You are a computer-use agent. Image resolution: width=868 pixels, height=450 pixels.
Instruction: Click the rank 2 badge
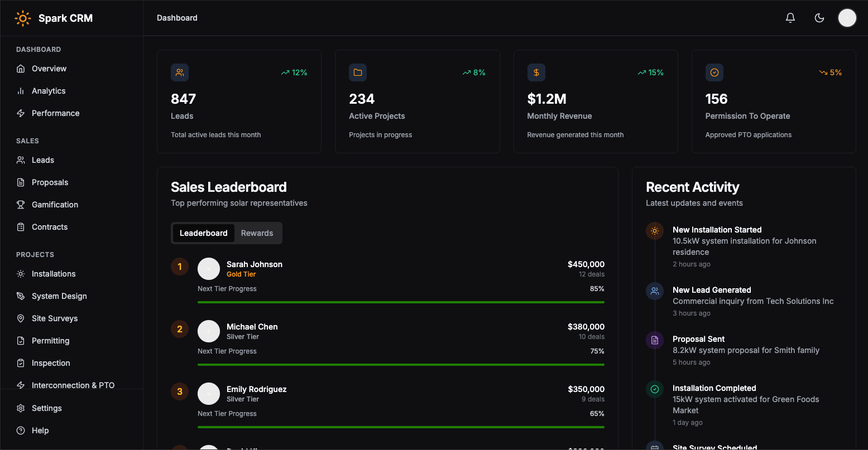pos(180,329)
